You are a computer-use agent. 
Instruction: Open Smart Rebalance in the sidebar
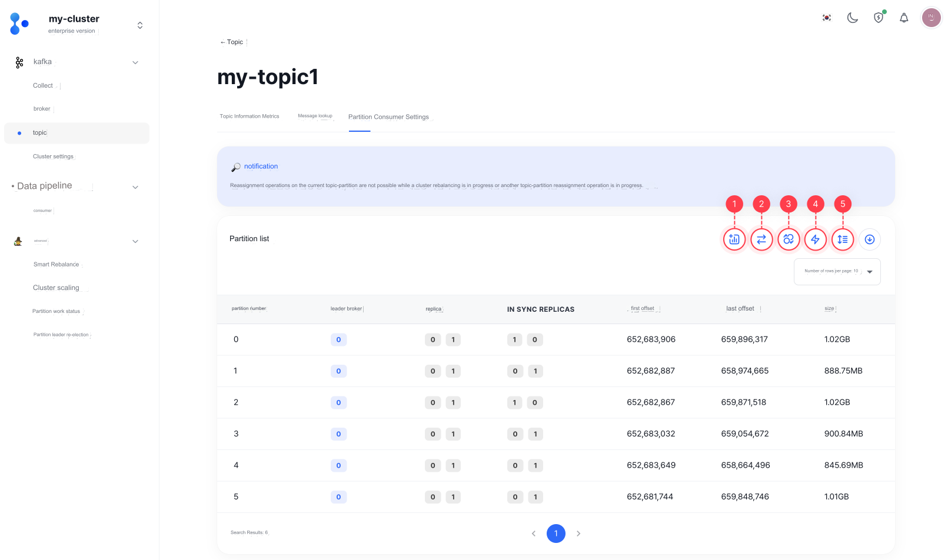pos(56,265)
